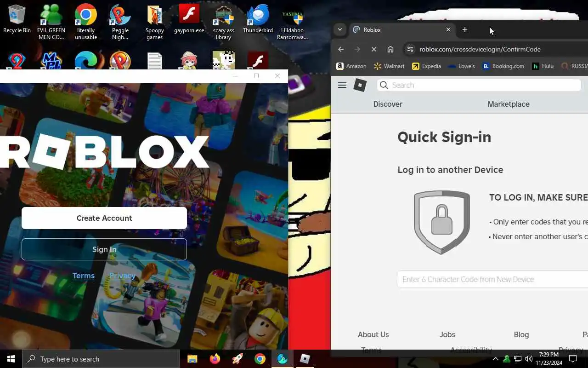Click the browser address bar URL
This screenshot has height=368, width=588.
point(480,49)
